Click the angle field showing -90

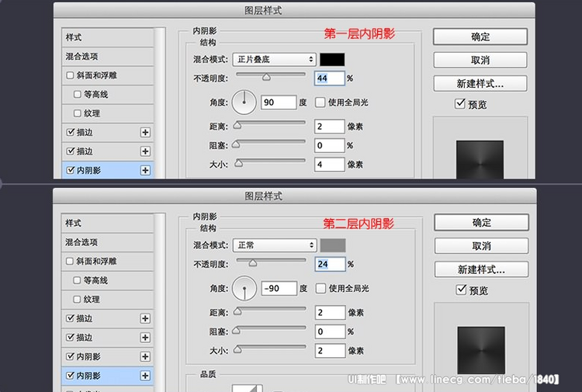tap(279, 289)
